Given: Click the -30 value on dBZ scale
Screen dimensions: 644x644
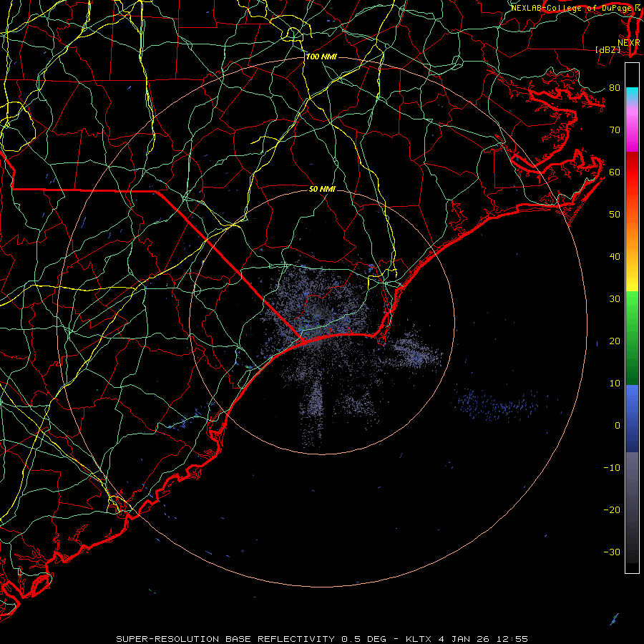Looking at the screenshot, I should coord(612,552).
